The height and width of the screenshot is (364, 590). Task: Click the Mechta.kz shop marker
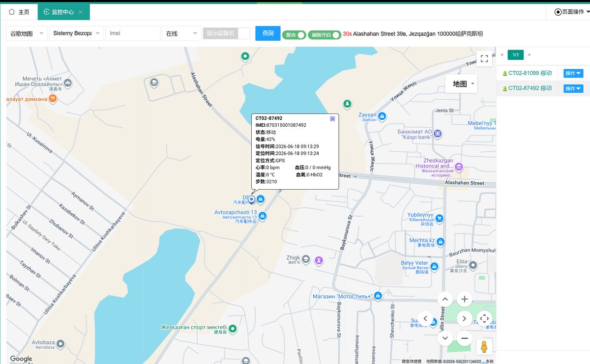441,242
